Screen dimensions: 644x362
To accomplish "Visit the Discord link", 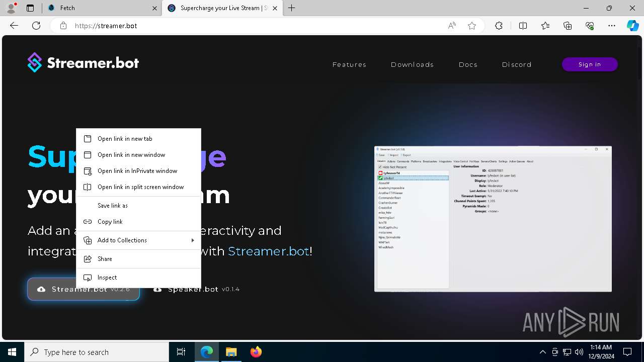I will 517,64.
